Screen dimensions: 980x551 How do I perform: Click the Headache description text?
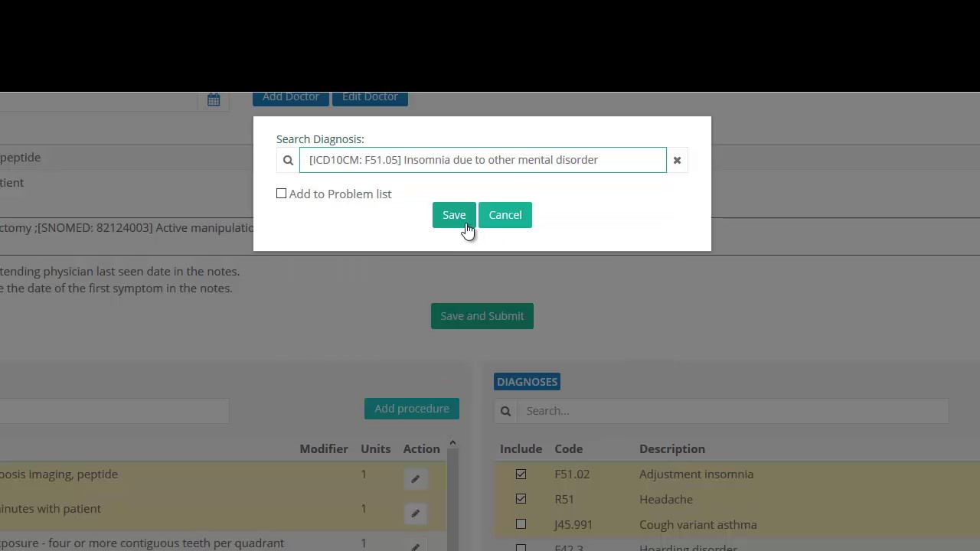coord(666,499)
